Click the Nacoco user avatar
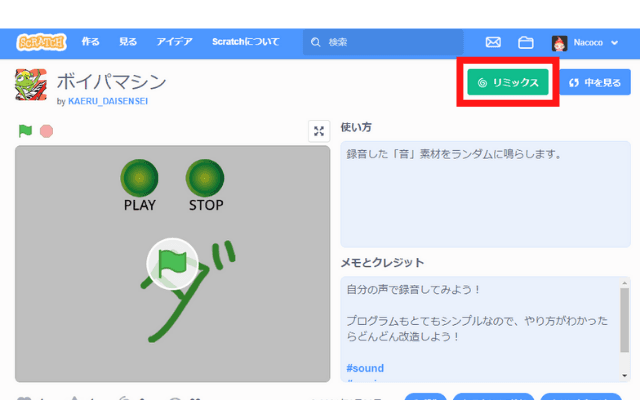Viewport: 640px width, 400px height. coord(559,43)
